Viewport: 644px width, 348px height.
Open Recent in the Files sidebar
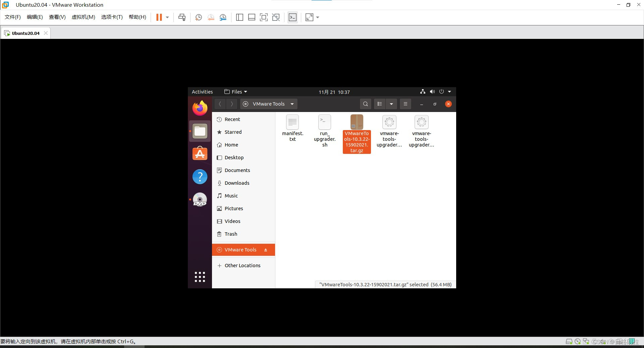[244, 119]
